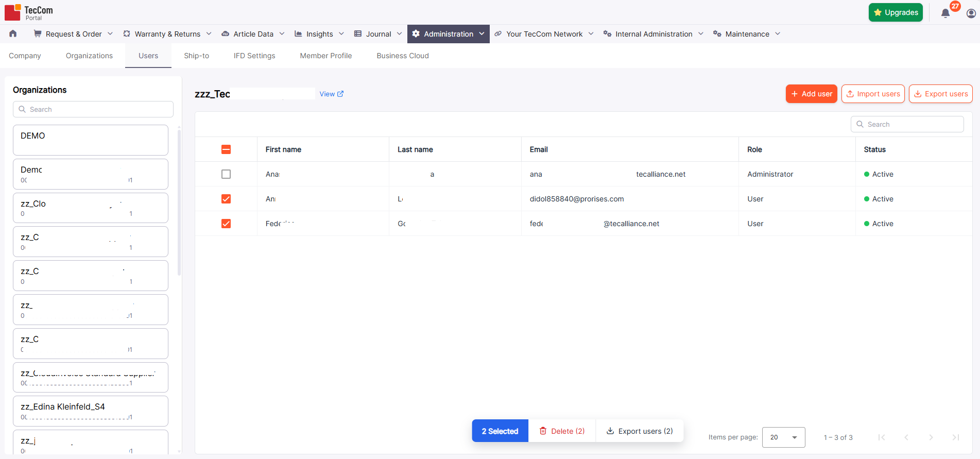Open the user account avatar icon
The height and width of the screenshot is (459, 980).
tap(971, 13)
